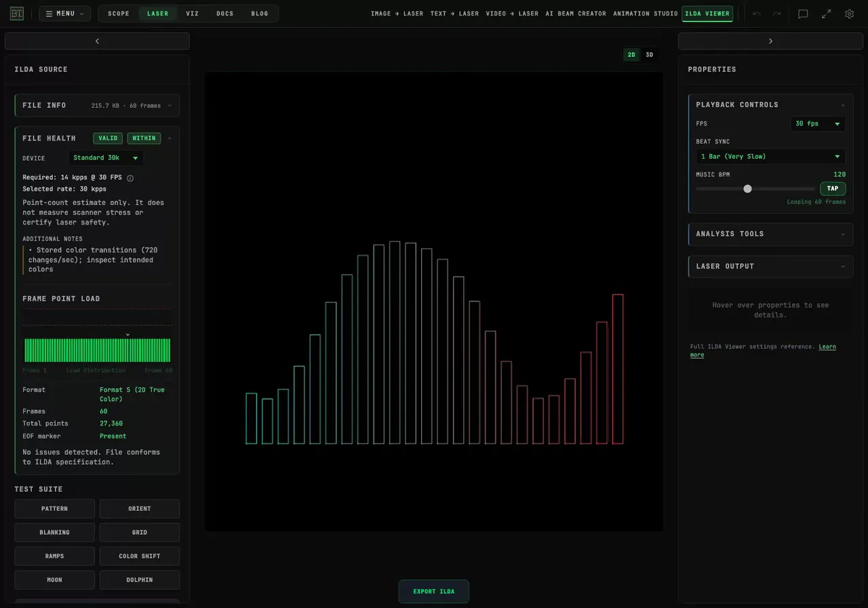Screen dimensions: 868x608
Task: Switch to the LASER tab
Action: click(158, 14)
